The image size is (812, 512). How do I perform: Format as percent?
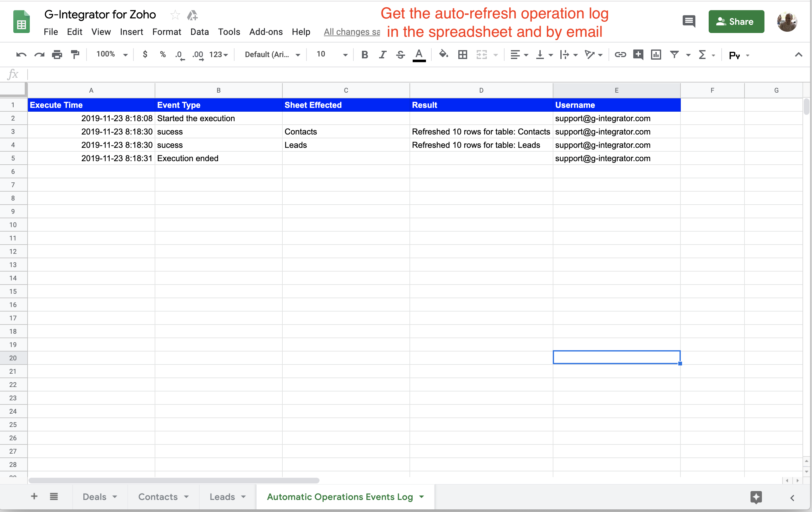[x=163, y=54]
